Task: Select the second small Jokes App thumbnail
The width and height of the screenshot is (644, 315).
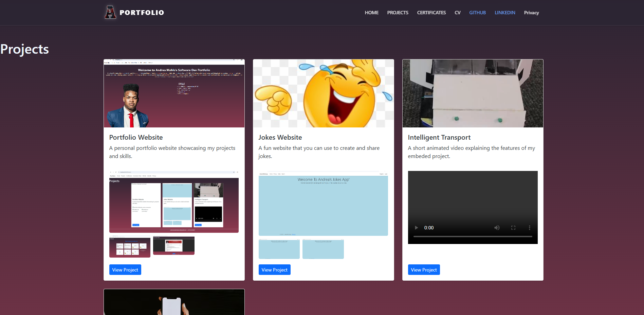Action: pos(323,249)
